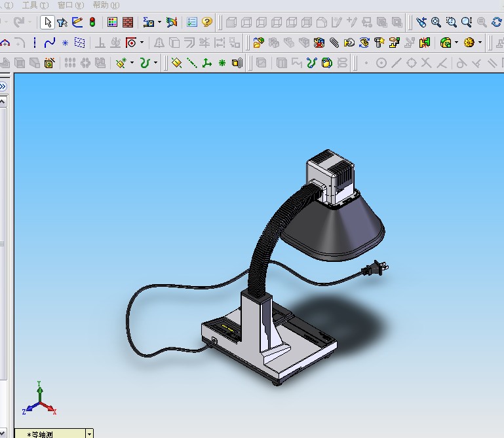Create a Coordinate System with green axes icon

point(207,63)
